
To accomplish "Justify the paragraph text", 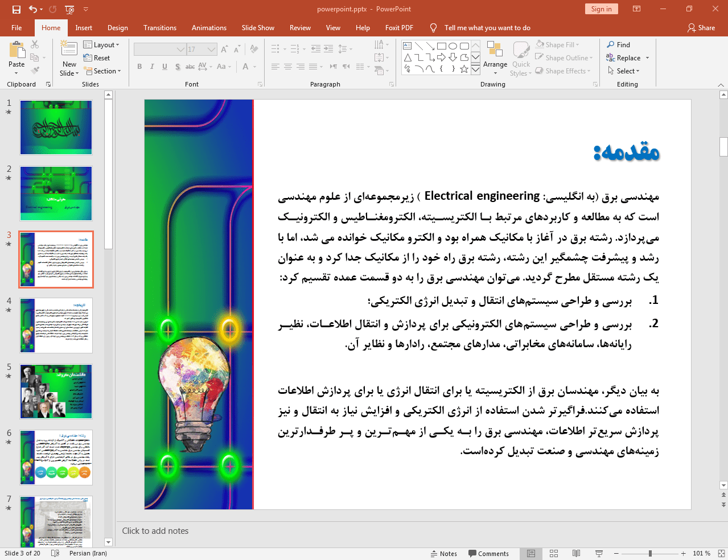I will click(313, 67).
